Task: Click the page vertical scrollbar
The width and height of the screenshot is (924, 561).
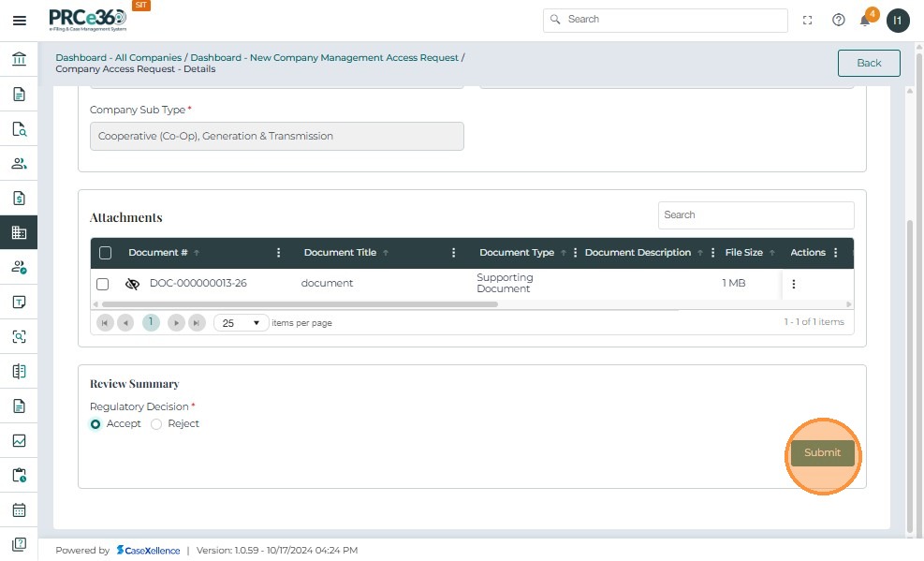Action: coord(910,377)
